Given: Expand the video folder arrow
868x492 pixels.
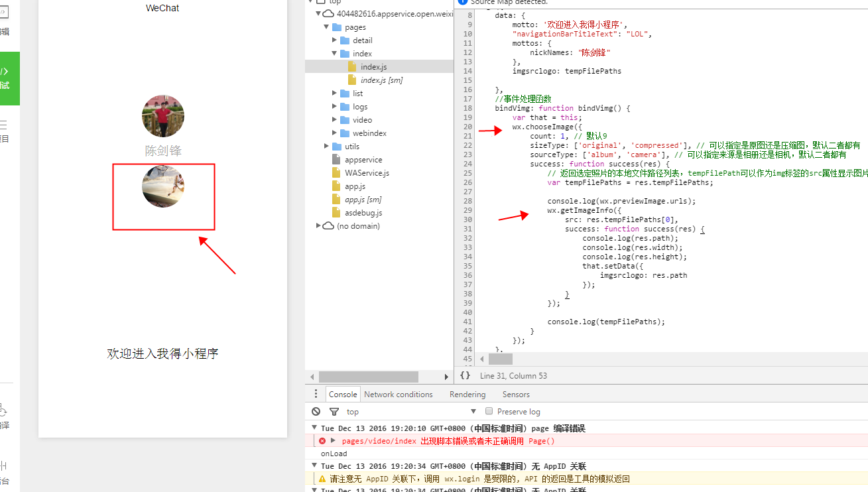Looking at the screenshot, I should click(x=335, y=120).
